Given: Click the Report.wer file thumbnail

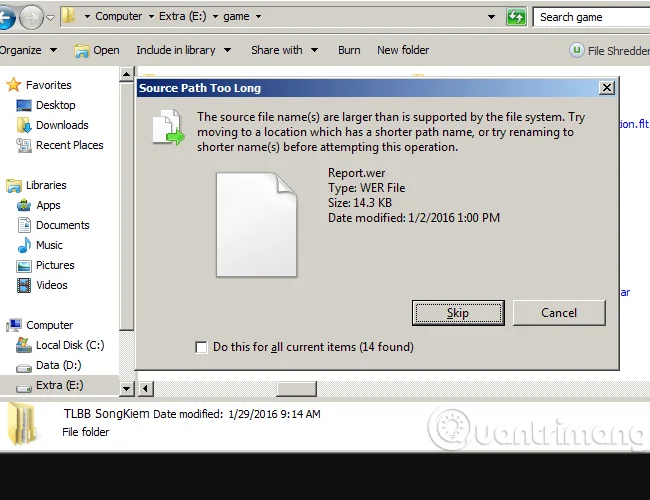Looking at the screenshot, I should pyautogui.click(x=256, y=225).
